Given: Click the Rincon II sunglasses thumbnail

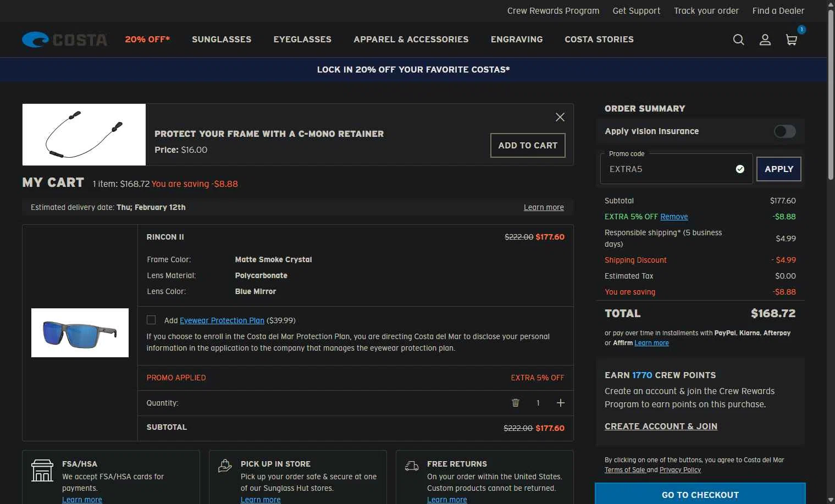Looking at the screenshot, I should (80, 333).
